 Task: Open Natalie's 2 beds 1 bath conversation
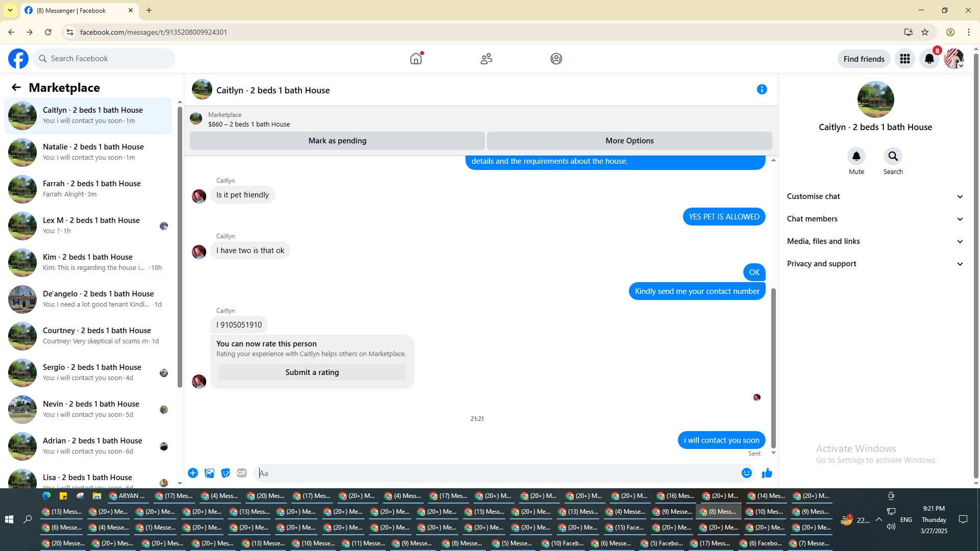pos(88,153)
